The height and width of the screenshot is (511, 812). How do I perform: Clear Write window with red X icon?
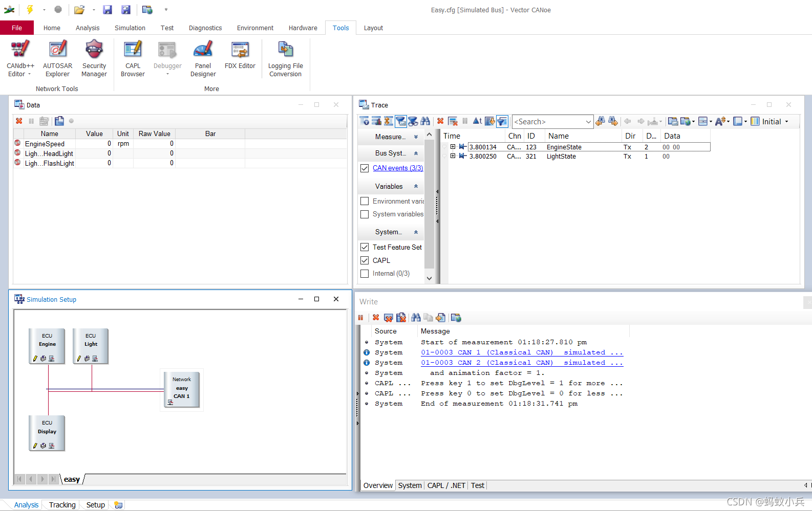pos(376,318)
